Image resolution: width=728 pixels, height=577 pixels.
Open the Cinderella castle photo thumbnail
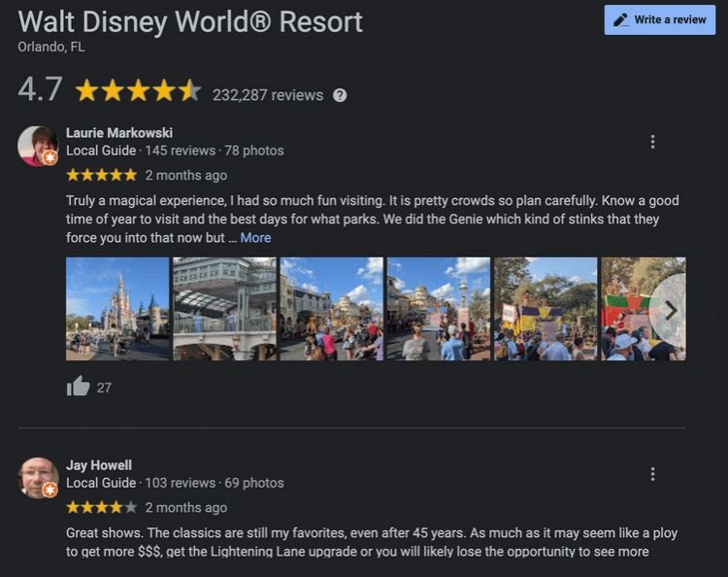117,309
